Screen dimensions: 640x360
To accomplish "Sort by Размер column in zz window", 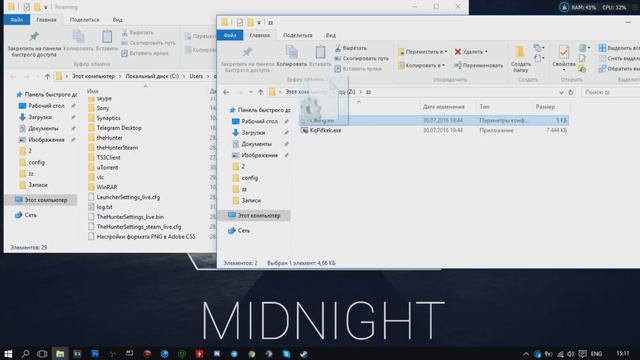I will (545, 107).
